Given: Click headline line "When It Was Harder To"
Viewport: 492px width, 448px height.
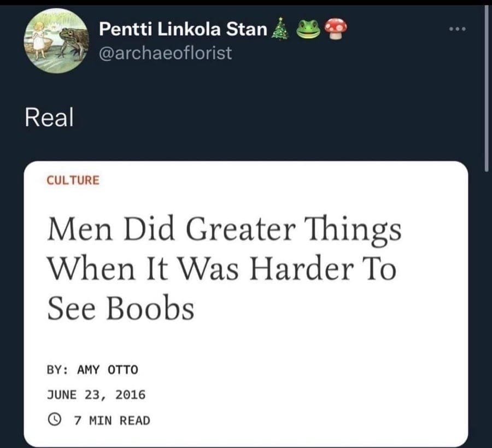Looking at the screenshot, I should pyautogui.click(x=221, y=269).
